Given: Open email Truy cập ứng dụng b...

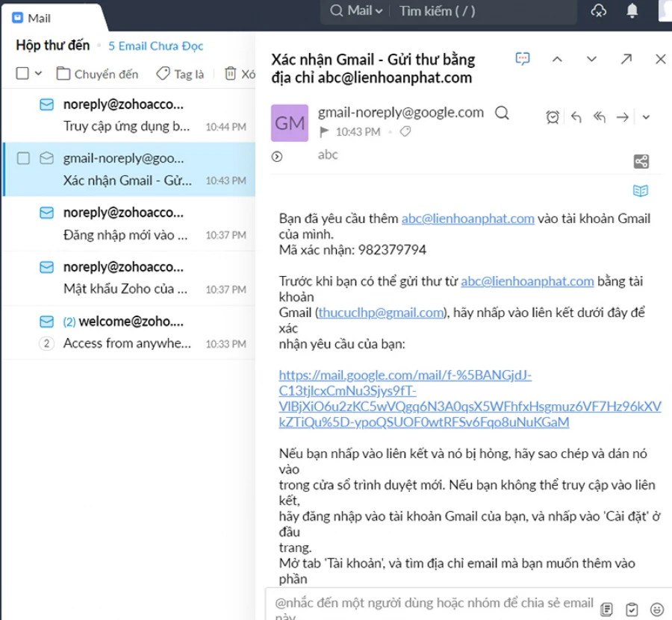Looking at the screenshot, I should click(128, 115).
